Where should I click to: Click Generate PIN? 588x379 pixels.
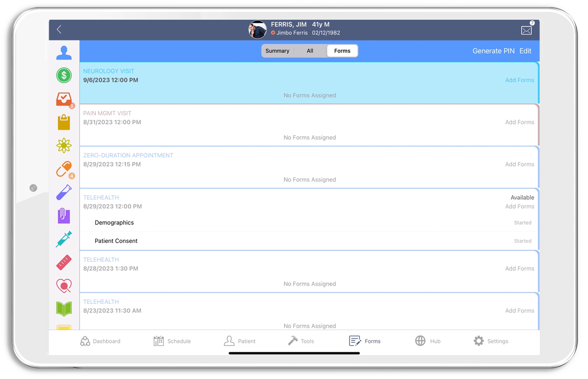click(x=493, y=51)
